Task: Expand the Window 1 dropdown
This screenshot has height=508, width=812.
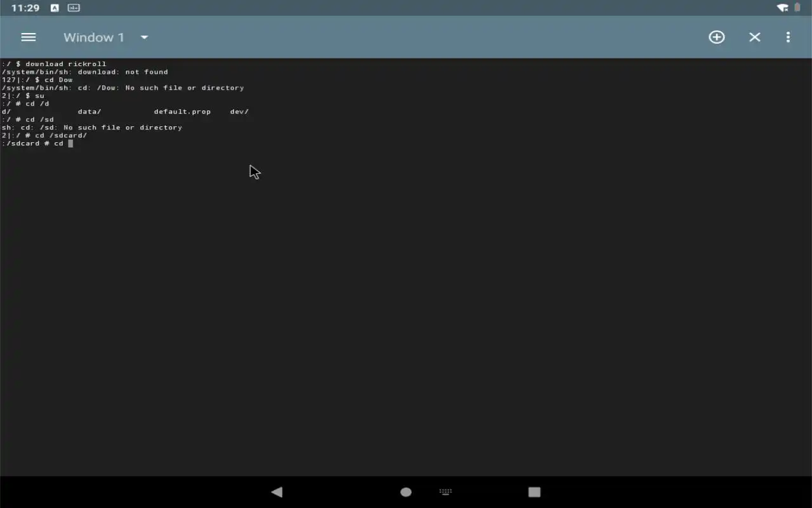Action: [144, 37]
